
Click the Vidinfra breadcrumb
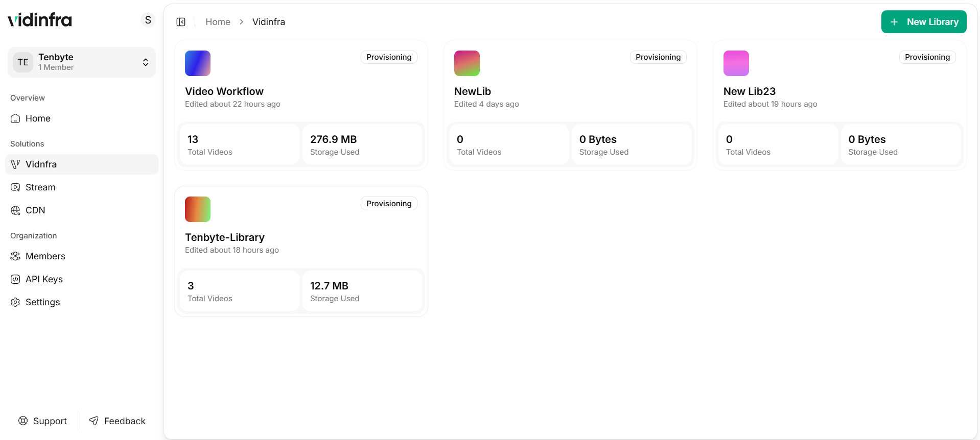tap(269, 22)
